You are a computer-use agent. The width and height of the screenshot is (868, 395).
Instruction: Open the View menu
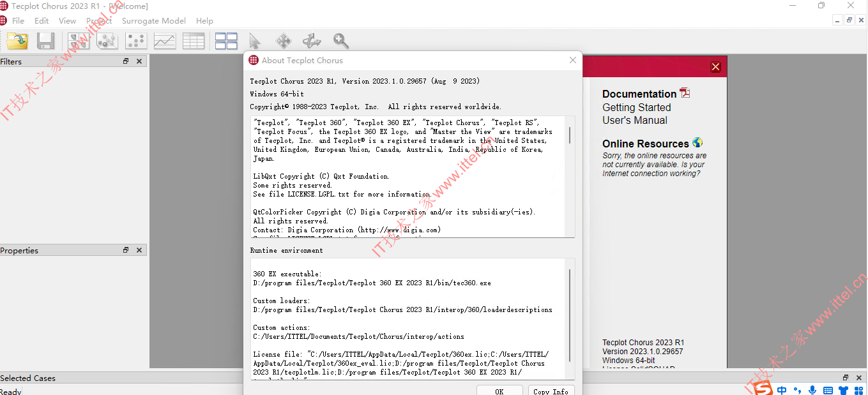pos(67,20)
